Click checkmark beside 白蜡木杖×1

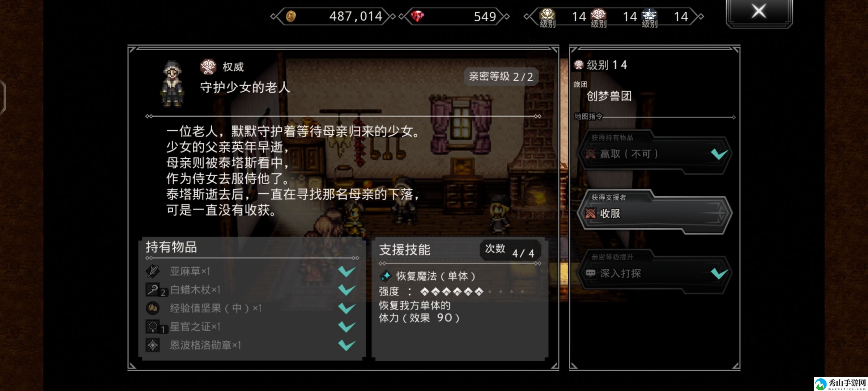[x=347, y=290]
